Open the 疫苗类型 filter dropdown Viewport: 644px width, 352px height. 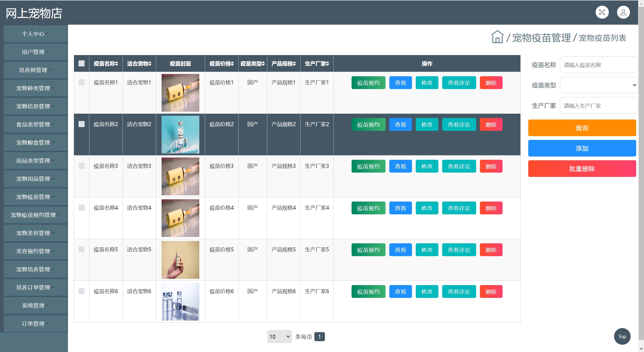tap(598, 85)
